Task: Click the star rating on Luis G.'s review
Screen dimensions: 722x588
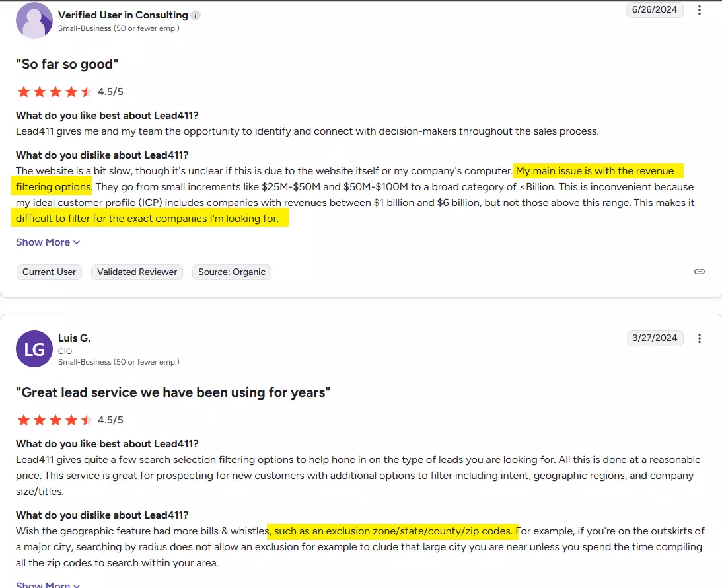Action: pyautogui.click(x=55, y=420)
